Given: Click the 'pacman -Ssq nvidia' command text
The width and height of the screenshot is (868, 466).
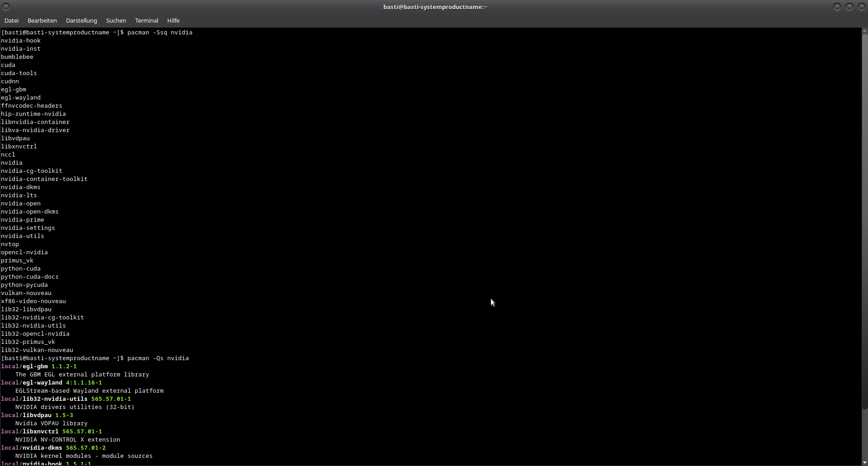Looking at the screenshot, I should pos(160,33).
